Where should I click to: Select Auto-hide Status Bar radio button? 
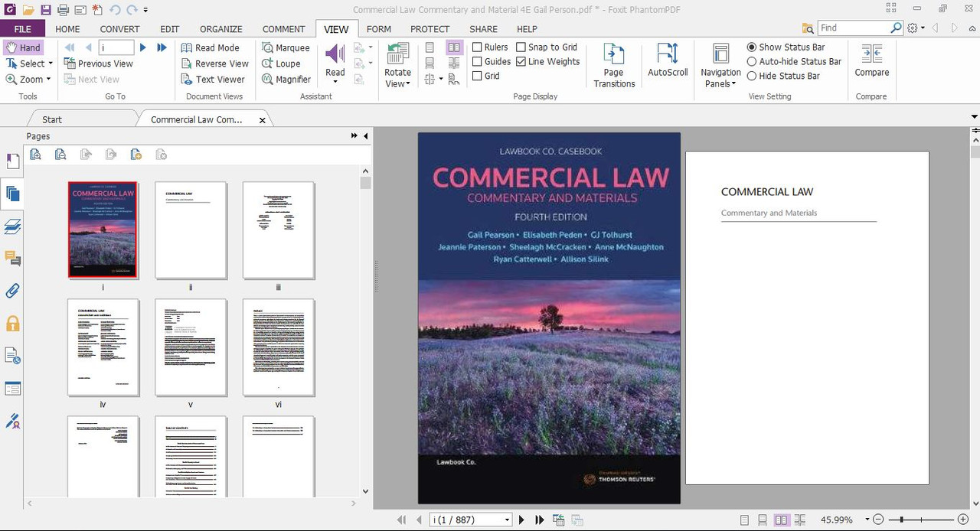click(752, 61)
